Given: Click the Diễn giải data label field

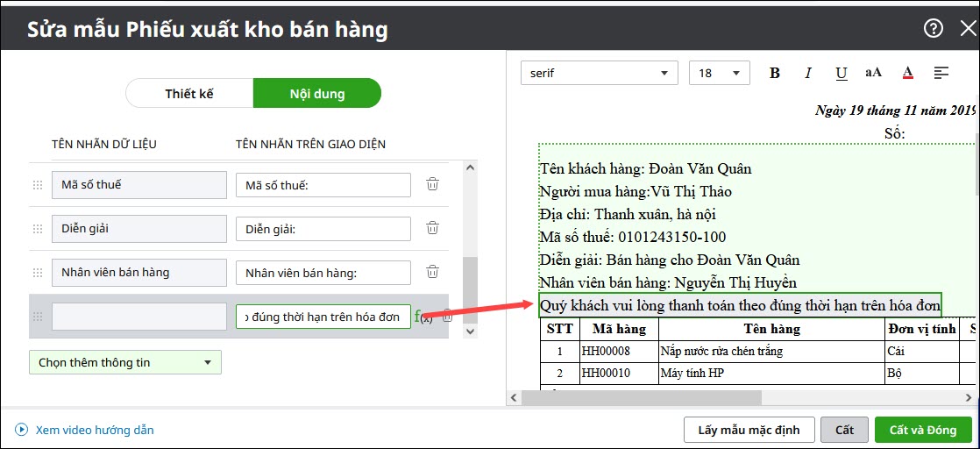Looking at the screenshot, I should point(138,229).
